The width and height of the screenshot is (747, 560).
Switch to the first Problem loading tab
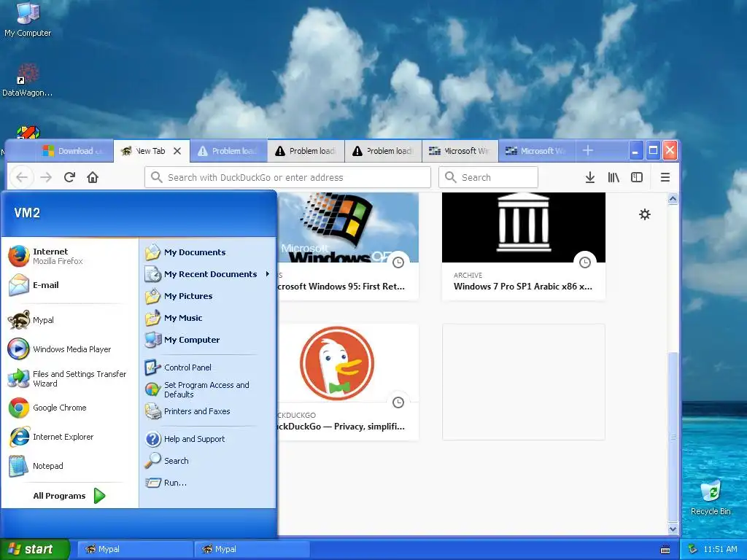(228, 151)
